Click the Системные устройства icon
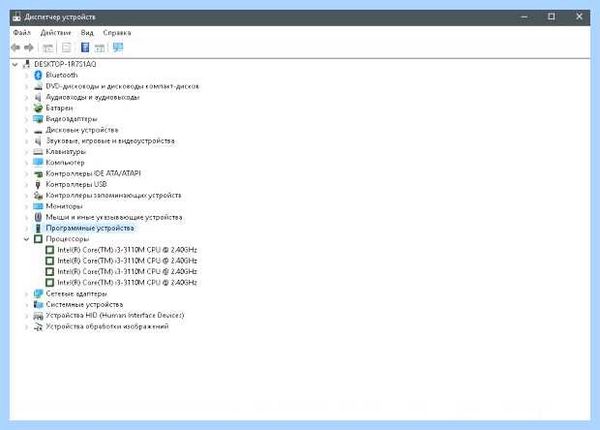Viewport: 600px width, 430px height. click(38, 305)
